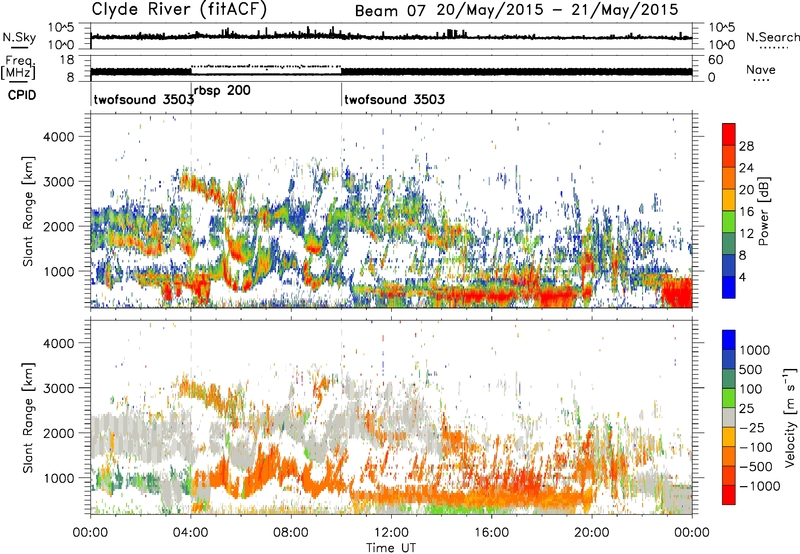The width and height of the screenshot is (800, 554).
Task: Click the 16:00 time axis tick label
Action: pyautogui.click(x=491, y=533)
